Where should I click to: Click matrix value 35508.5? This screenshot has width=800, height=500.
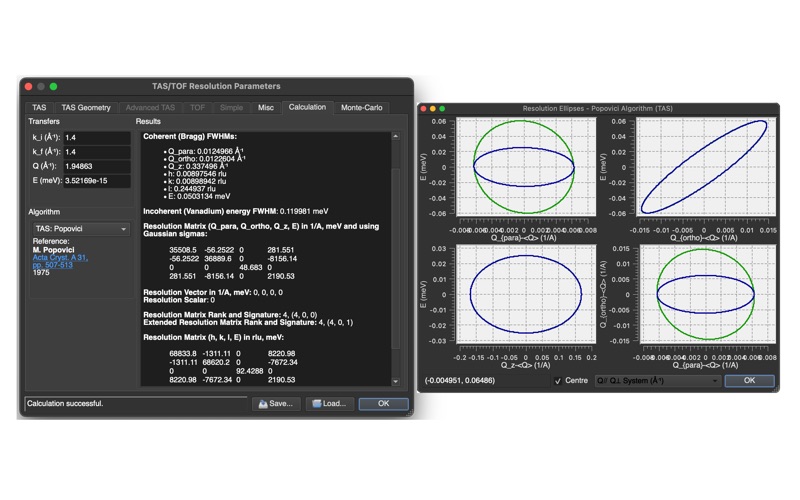[183, 250]
